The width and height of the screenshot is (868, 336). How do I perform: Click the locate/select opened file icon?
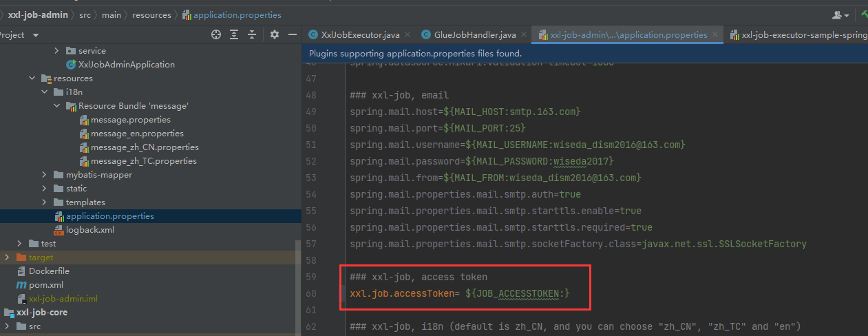pyautogui.click(x=216, y=35)
